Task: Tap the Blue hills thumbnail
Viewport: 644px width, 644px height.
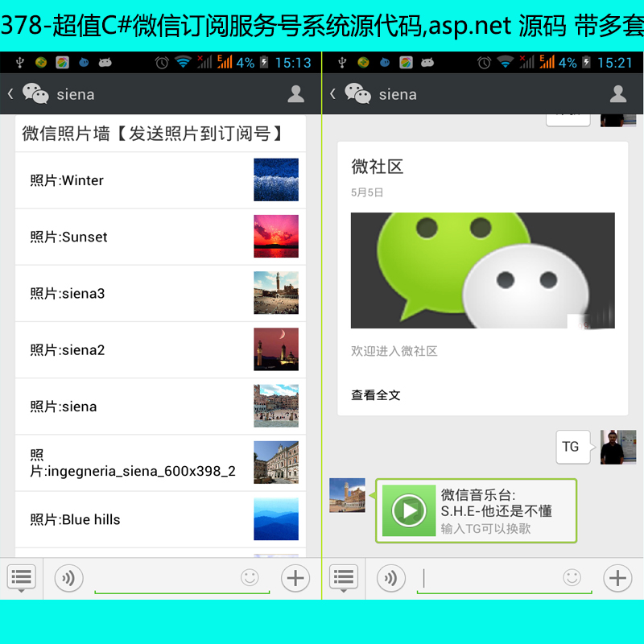Action: pyautogui.click(x=276, y=518)
